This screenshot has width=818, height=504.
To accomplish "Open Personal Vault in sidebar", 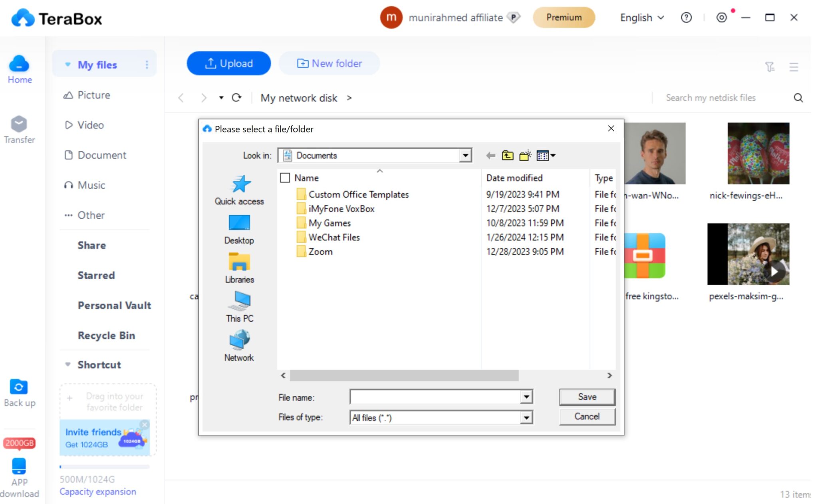I will [114, 305].
